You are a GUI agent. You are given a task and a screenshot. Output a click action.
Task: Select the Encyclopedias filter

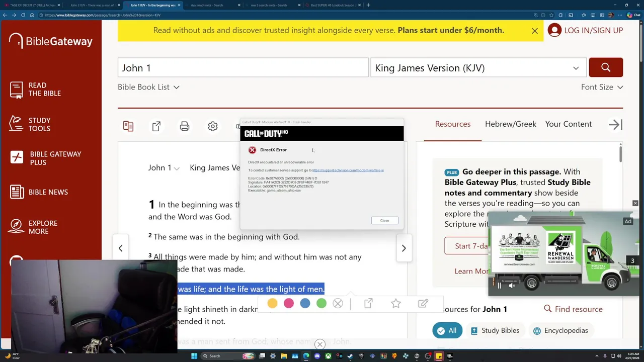560,330
